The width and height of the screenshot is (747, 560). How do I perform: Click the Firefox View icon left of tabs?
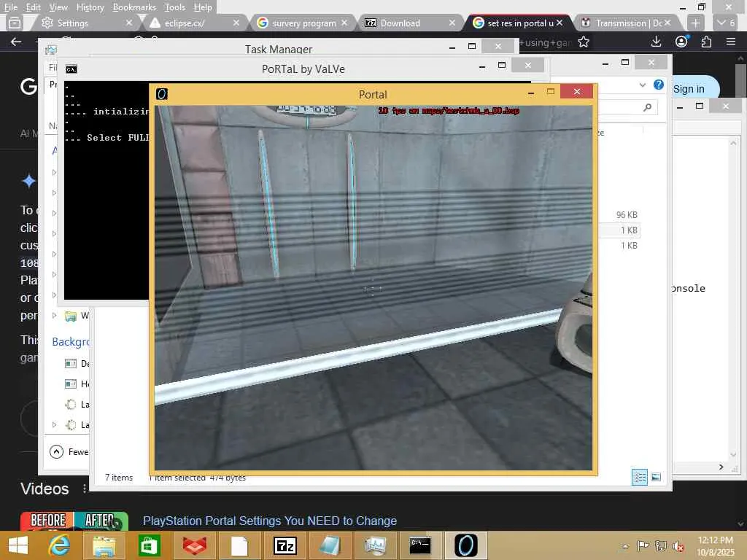[x=15, y=23]
